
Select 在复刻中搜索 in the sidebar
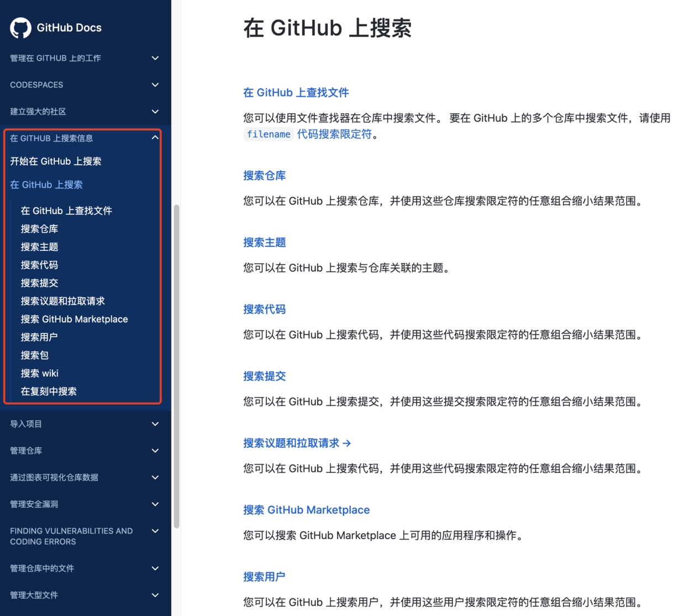click(x=48, y=391)
